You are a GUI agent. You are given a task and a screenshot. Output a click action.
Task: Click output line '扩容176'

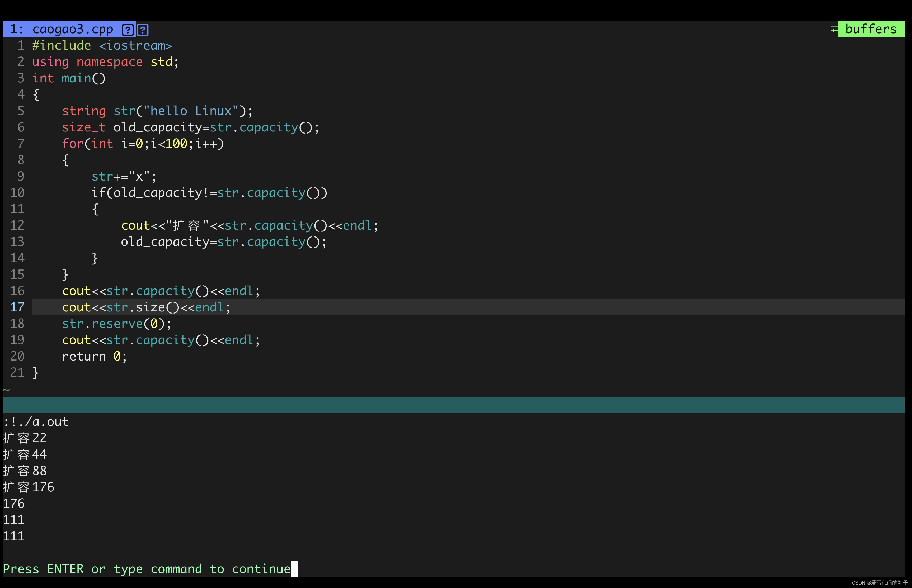tap(29, 487)
